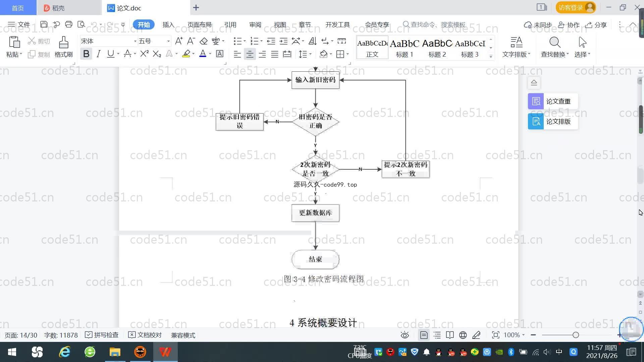Click the Share button
This screenshot has width=644, height=362.
tap(596, 25)
